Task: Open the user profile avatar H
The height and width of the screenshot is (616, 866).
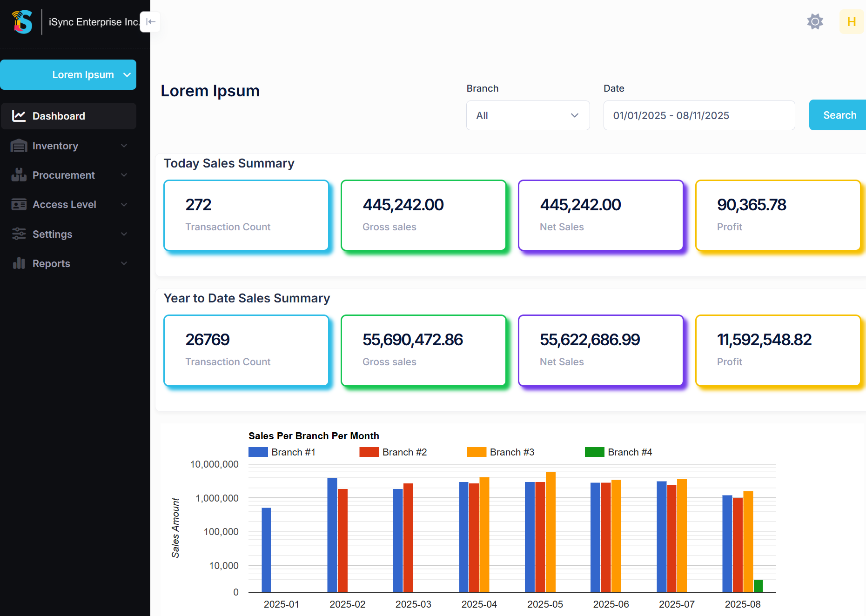Action: (851, 22)
